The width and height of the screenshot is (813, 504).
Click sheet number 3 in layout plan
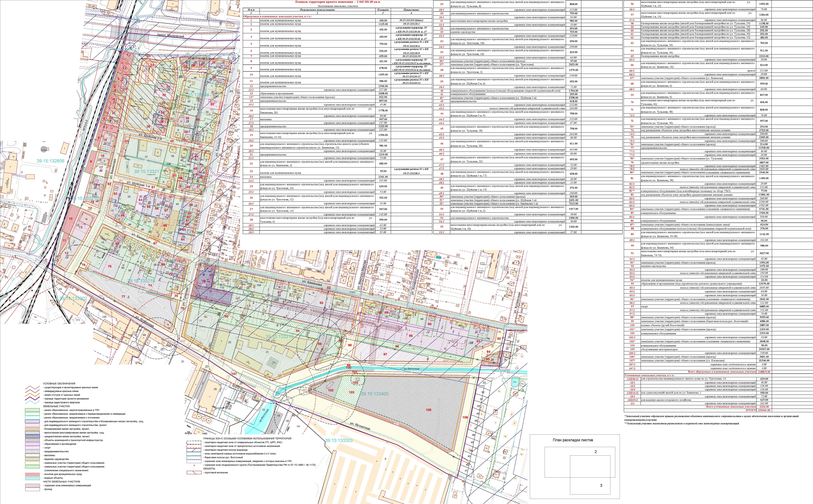click(x=601, y=485)
